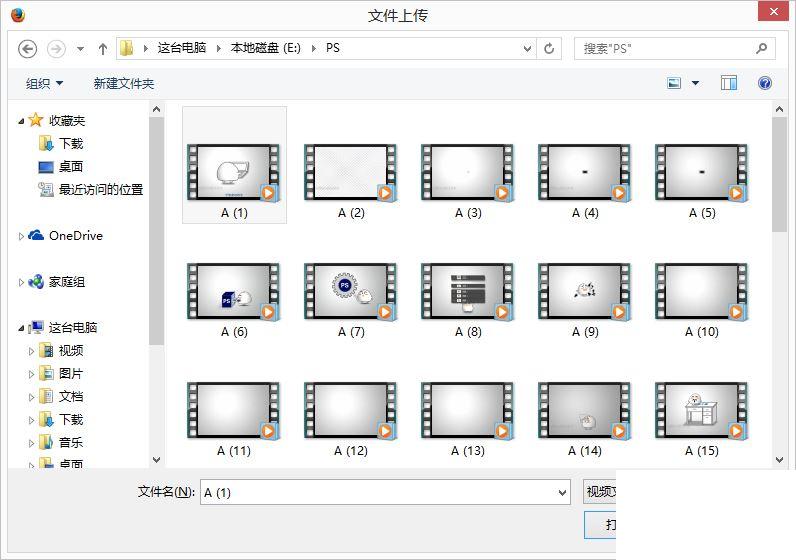Open the 组织 organize menu
This screenshot has width=796, height=560.
click(x=44, y=83)
